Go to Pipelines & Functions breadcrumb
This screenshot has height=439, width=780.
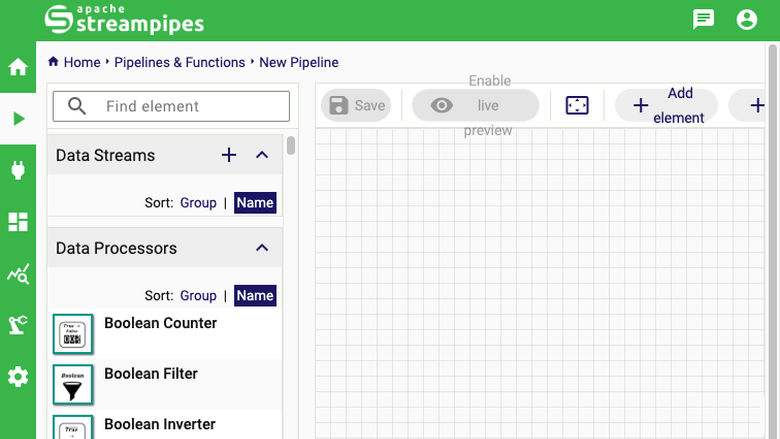(180, 62)
